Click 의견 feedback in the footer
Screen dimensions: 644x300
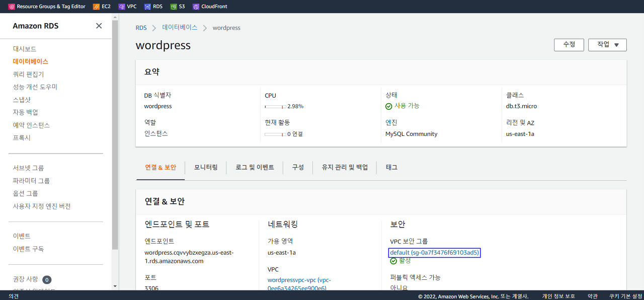click(14, 296)
